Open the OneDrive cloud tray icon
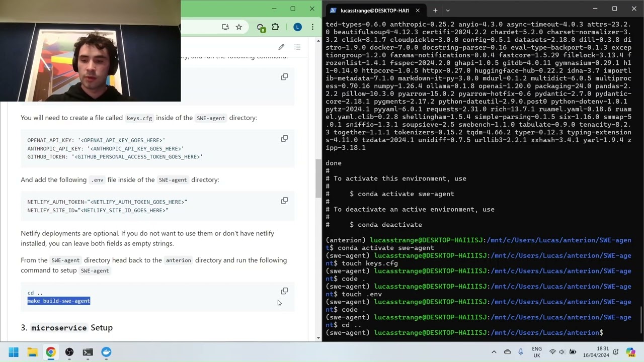 point(507,352)
